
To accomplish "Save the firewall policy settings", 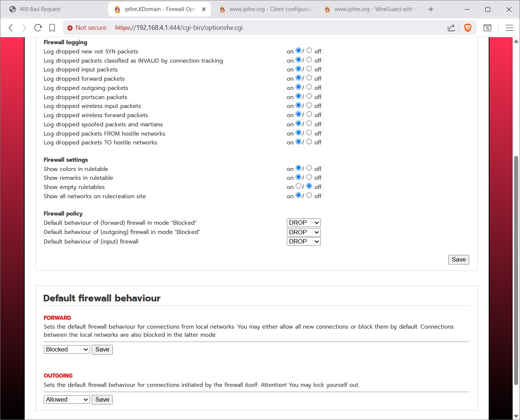I will click(458, 259).
